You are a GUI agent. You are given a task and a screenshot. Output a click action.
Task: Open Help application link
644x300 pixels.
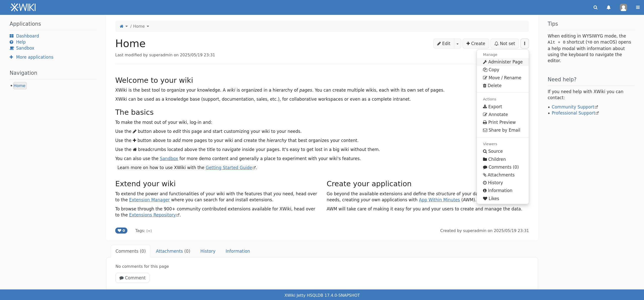click(21, 42)
